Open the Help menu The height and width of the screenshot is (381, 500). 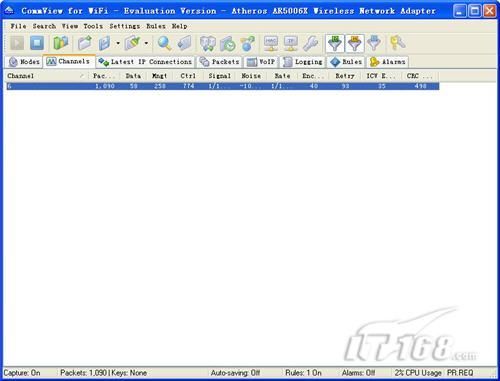[x=179, y=26]
